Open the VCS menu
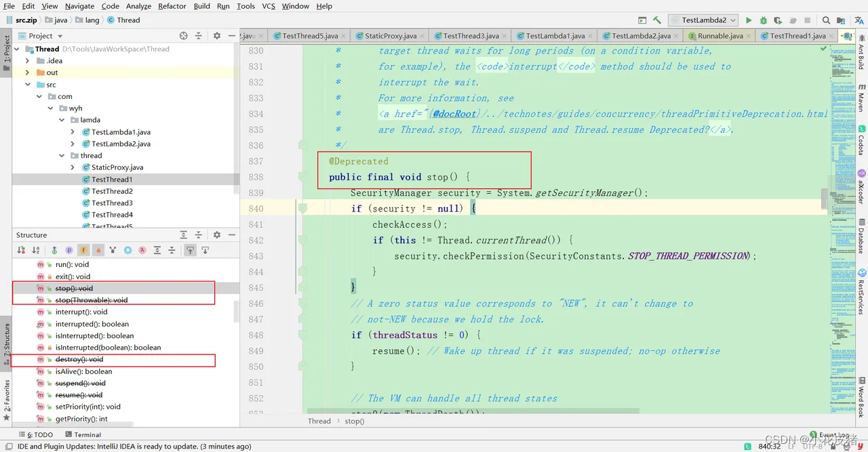 coord(269,6)
